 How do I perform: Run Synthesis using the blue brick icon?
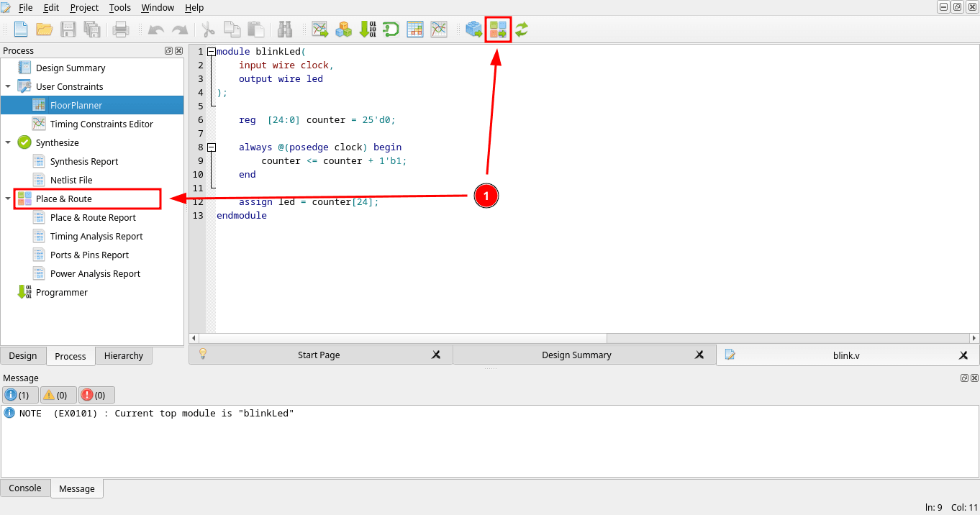tap(473, 29)
